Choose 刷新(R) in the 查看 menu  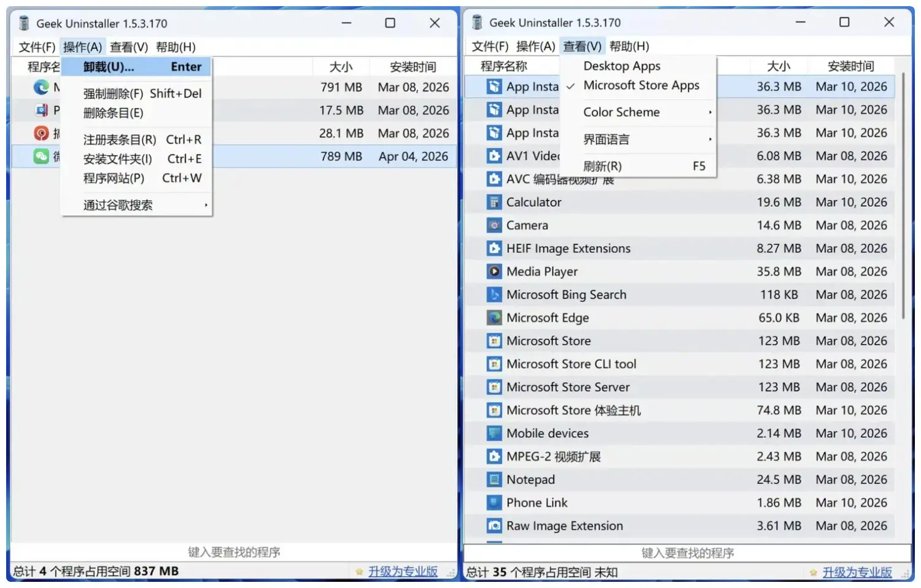[638, 166]
